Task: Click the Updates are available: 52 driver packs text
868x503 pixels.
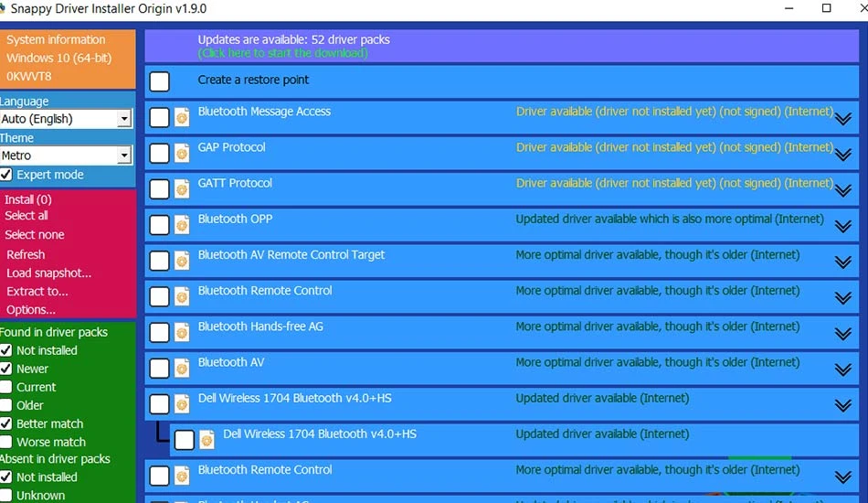Action: 294,40
